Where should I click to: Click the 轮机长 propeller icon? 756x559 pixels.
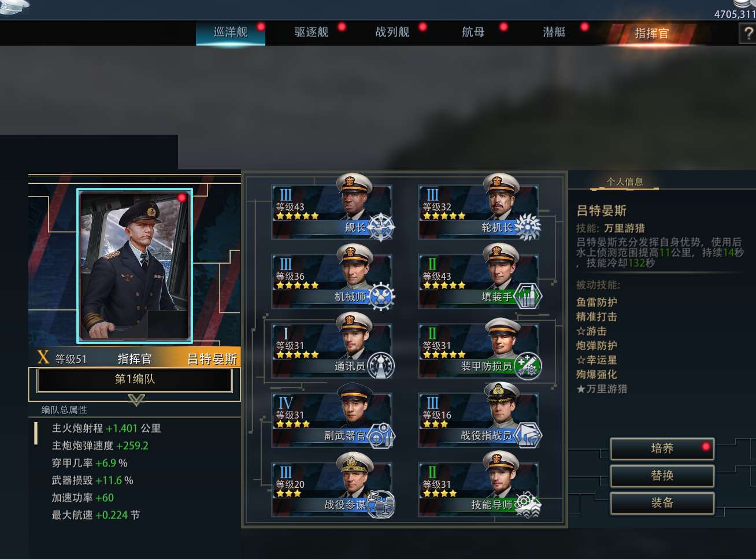point(528,227)
